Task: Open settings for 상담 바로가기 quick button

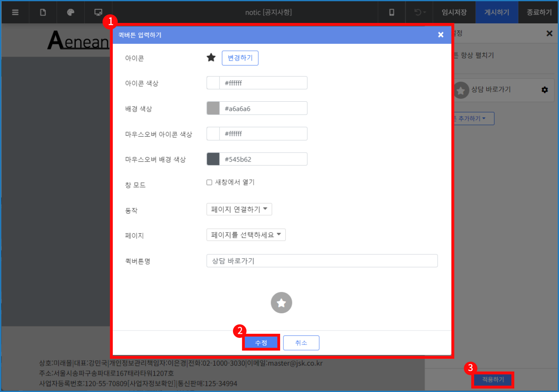Action: tap(544, 90)
